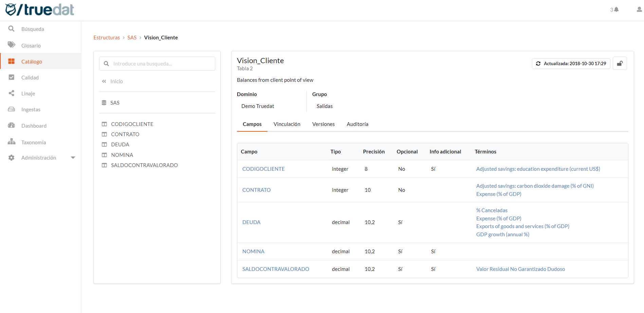Navigate back via the Estructuras breadcrumb
Viewport: 644px width, 313px height.
pos(107,37)
